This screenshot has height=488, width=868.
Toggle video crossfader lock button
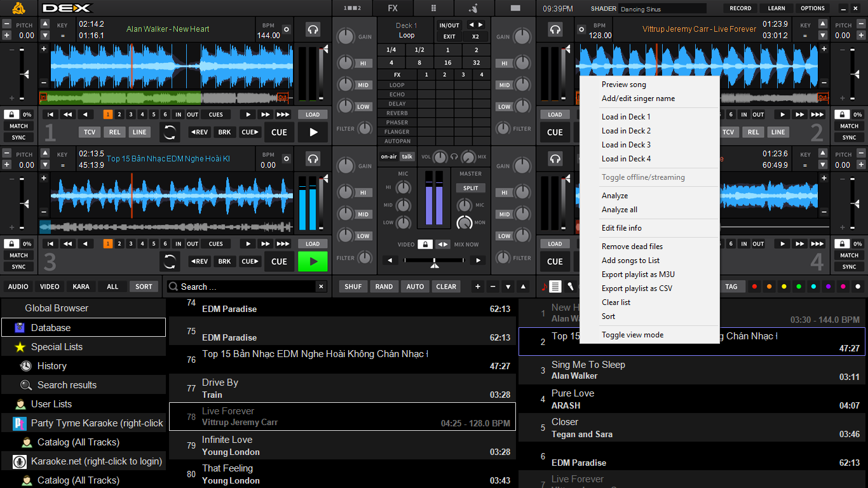tap(425, 244)
